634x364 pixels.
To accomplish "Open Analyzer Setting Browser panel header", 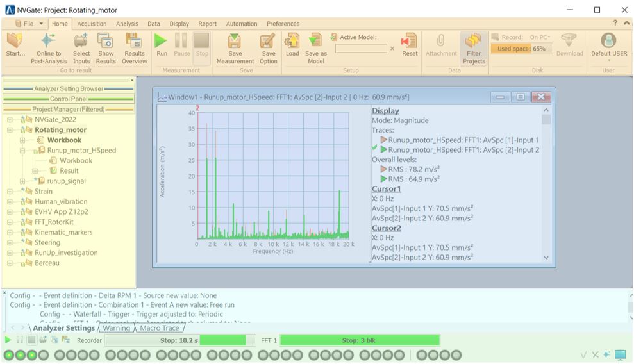I will click(69, 88).
